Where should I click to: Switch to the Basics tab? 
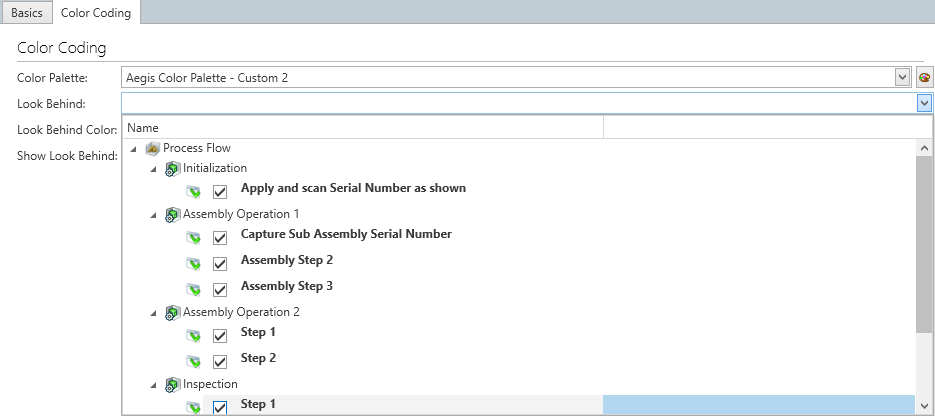(x=26, y=13)
